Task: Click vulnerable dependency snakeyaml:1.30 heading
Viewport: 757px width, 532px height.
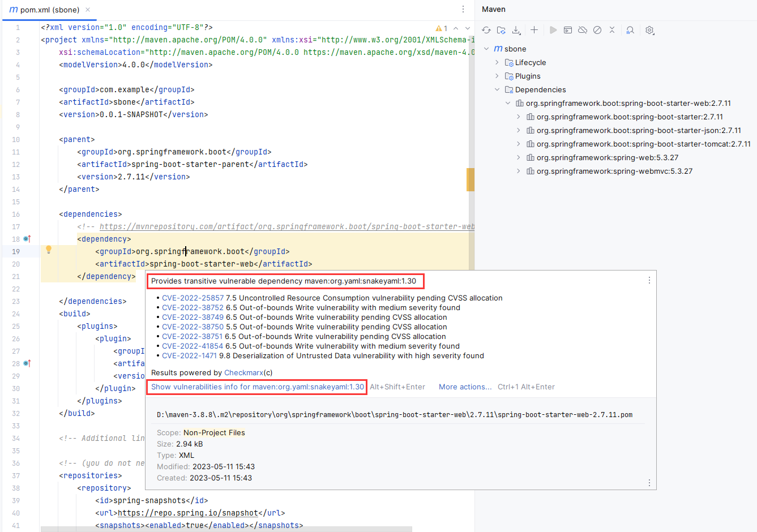Action: 284,281
